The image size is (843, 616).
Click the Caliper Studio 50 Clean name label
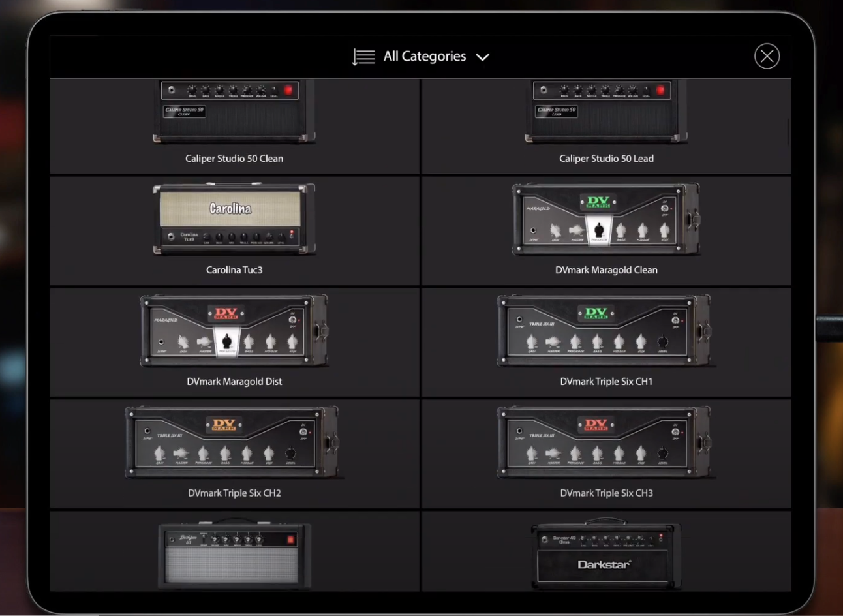[x=234, y=158]
